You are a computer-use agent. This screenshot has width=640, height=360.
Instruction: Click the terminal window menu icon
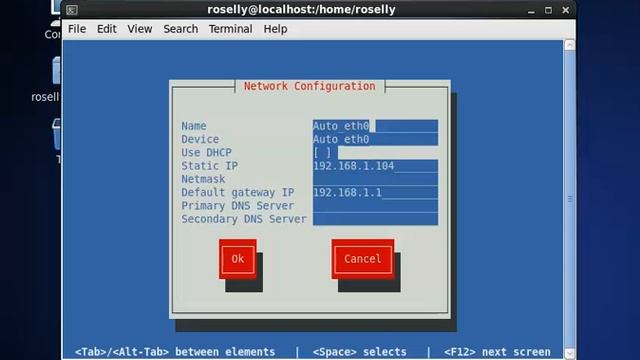coord(72,10)
